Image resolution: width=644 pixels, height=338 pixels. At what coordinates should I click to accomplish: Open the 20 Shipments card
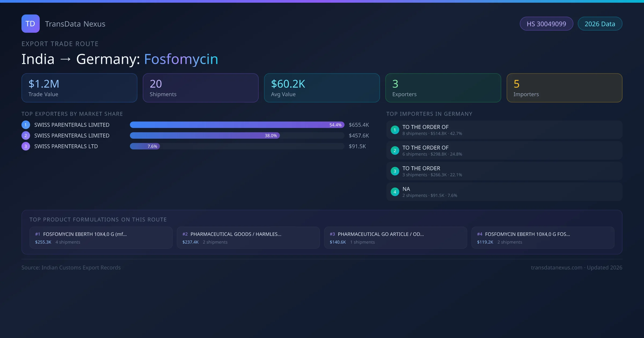200,88
